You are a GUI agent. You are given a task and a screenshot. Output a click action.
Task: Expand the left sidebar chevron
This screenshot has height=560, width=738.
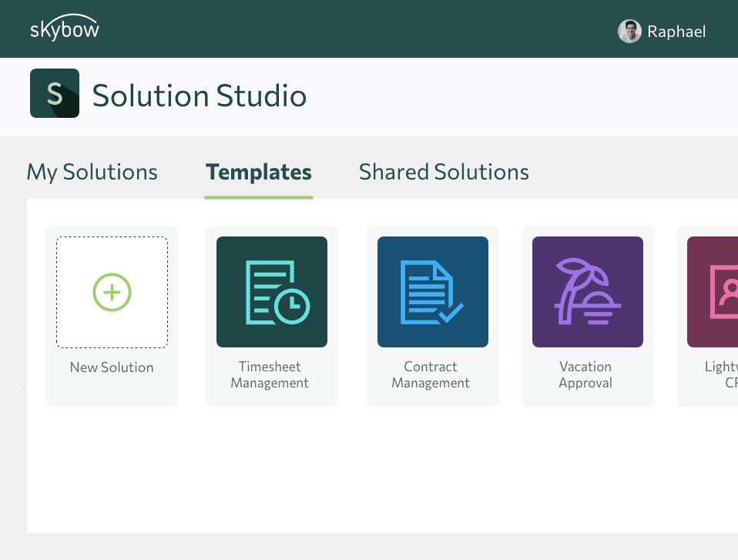point(17,387)
